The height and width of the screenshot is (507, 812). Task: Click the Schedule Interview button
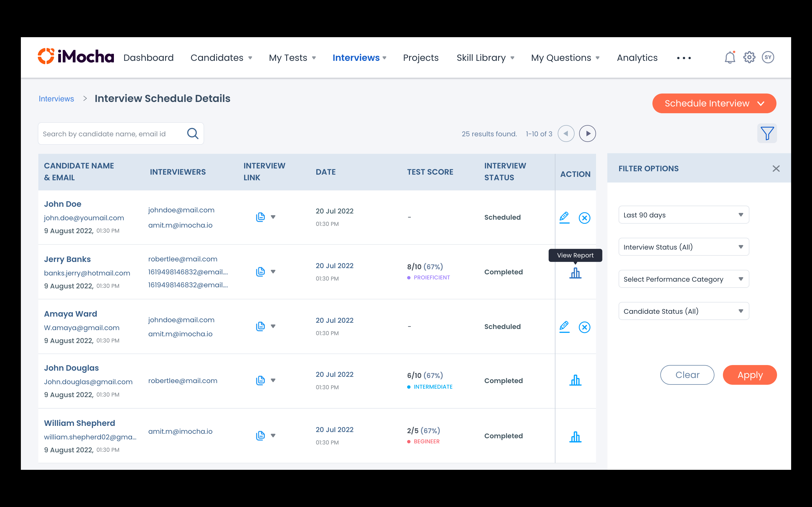click(x=714, y=103)
